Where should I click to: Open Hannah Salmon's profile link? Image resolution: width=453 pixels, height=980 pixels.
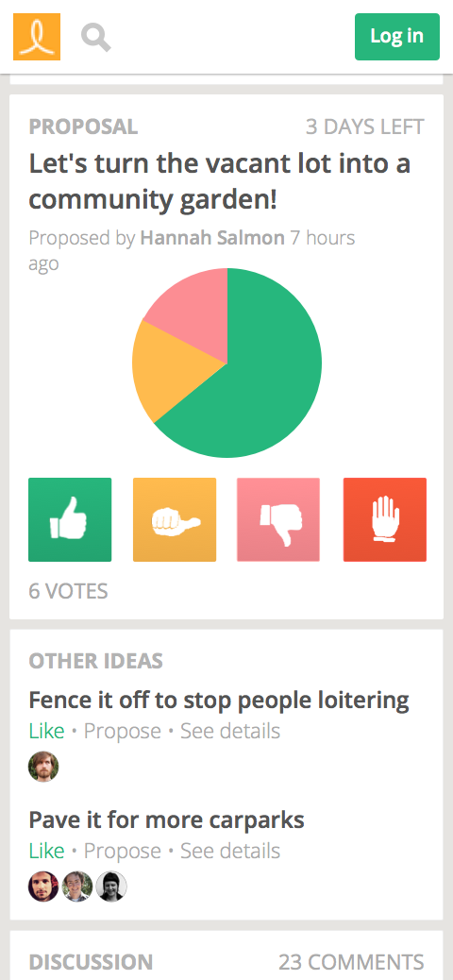pyautogui.click(x=212, y=238)
